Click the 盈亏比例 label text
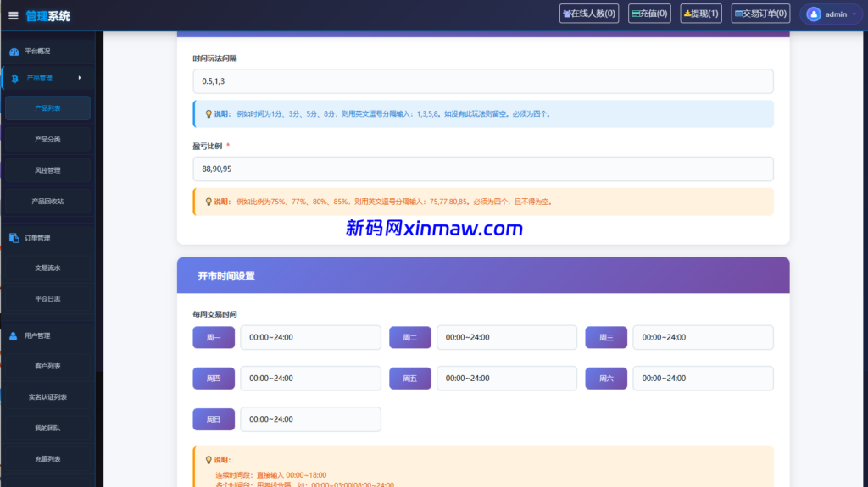The width and height of the screenshot is (868, 487). [208, 146]
